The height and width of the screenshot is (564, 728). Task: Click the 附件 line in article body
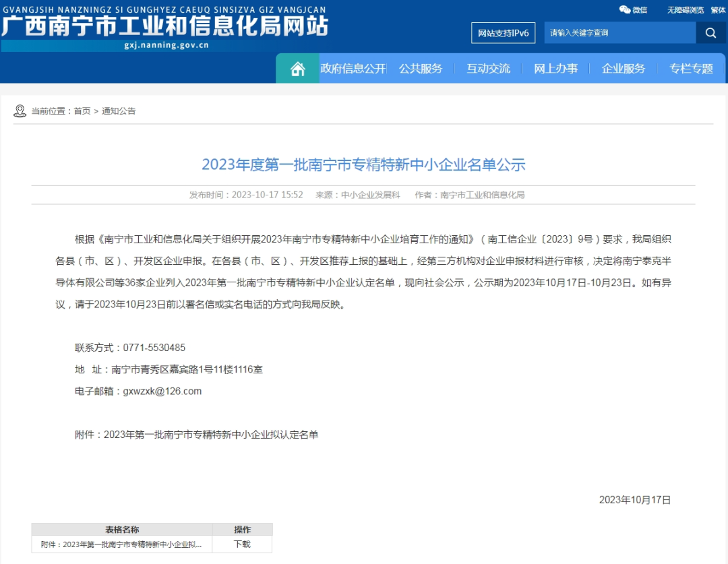point(196,435)
